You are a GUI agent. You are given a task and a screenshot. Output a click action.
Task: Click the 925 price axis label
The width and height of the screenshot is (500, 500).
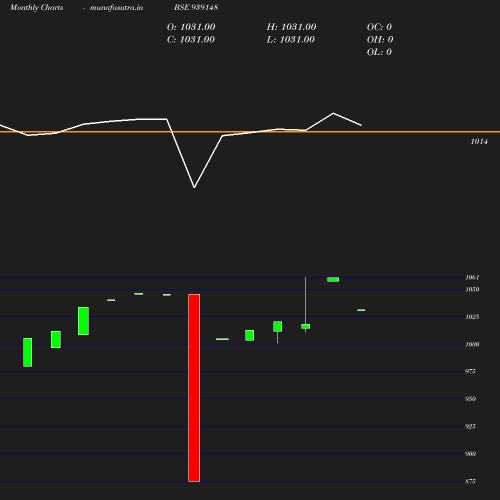pyautogui.click(x=470, y=426)
